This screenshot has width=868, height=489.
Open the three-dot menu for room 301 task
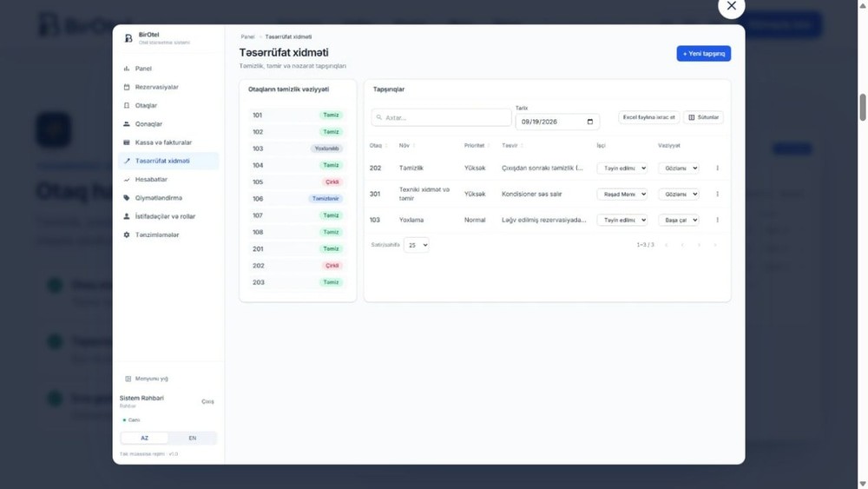point(717,194)
